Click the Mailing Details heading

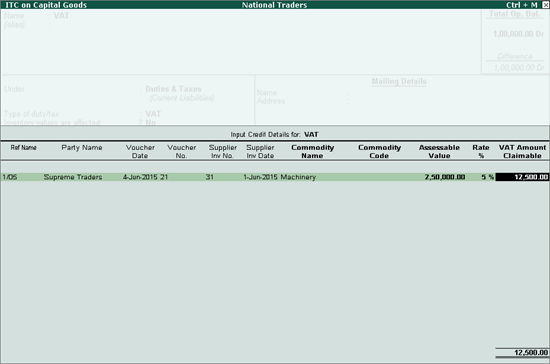(399, 81)
